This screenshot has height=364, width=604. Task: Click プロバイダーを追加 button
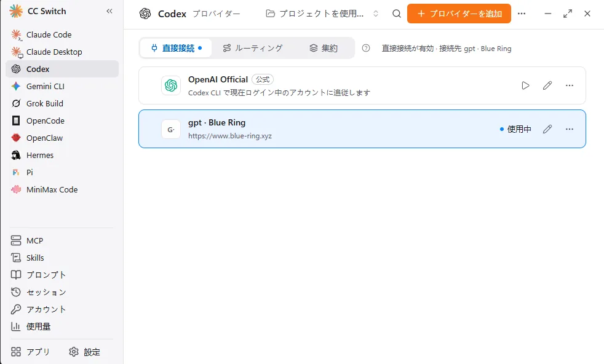(459, 14)
